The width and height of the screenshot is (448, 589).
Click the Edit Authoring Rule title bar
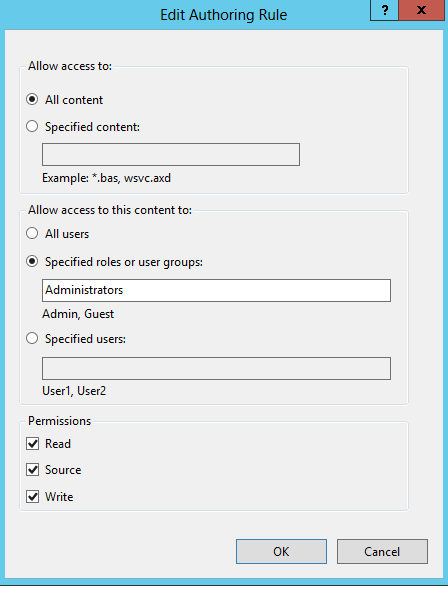(x=223, y=15)
